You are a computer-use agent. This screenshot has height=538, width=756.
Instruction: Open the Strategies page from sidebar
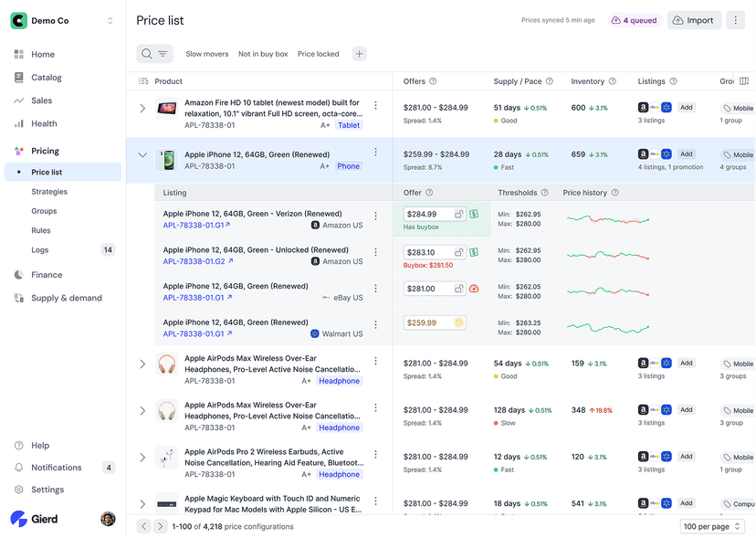(47, 191)
